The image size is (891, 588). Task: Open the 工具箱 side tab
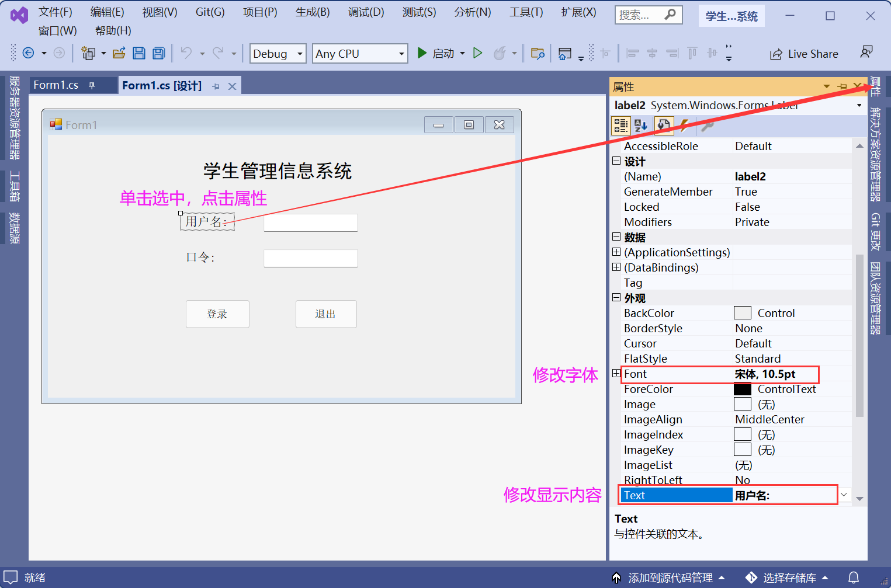tap(15, 186)
